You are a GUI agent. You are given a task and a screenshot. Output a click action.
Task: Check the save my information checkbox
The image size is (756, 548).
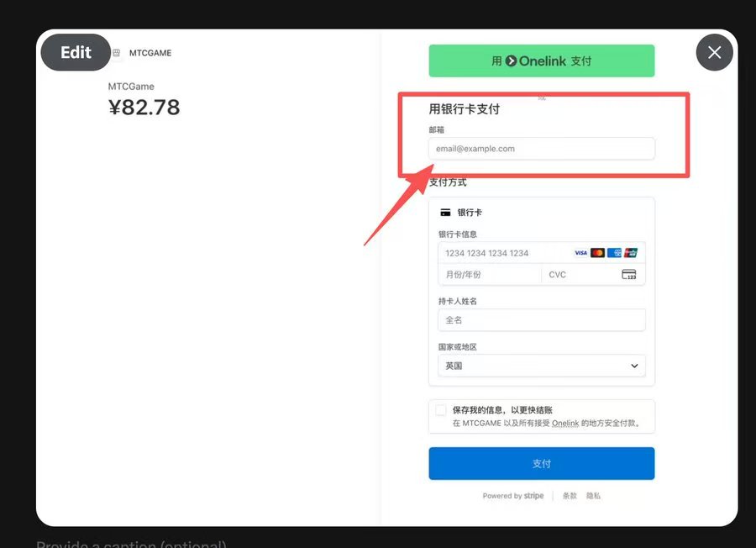click(441, 410)
